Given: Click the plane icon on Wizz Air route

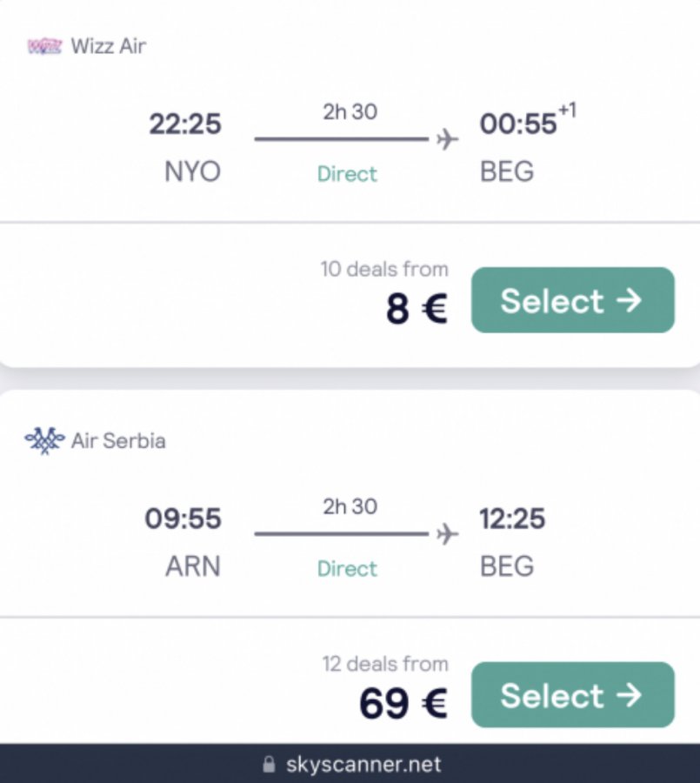Looking at the screenshot, I should pyautogui.click(x=447, y=139).
